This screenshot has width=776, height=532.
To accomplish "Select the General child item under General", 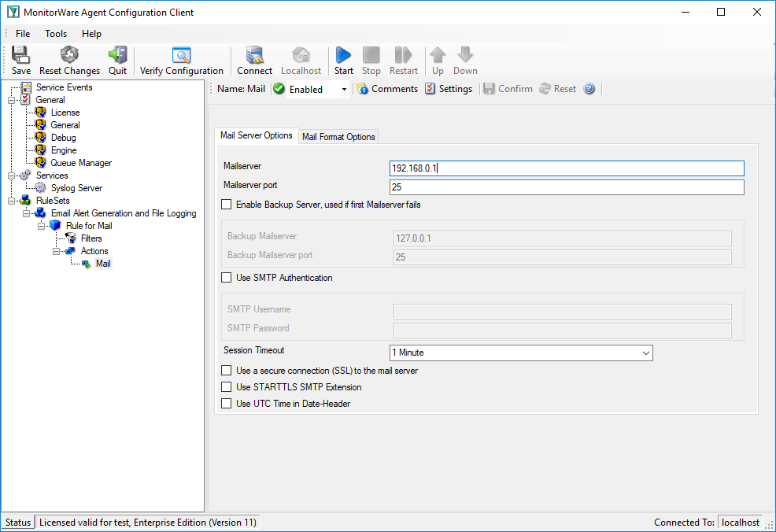I will pyautogui.click(x=65, y=125).
